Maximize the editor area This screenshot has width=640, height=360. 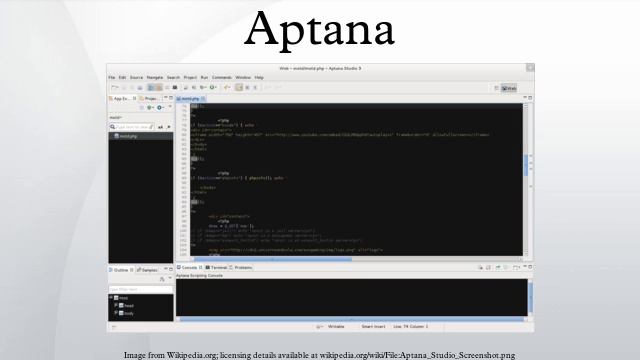pyautogui.click(x=530, y=98)
